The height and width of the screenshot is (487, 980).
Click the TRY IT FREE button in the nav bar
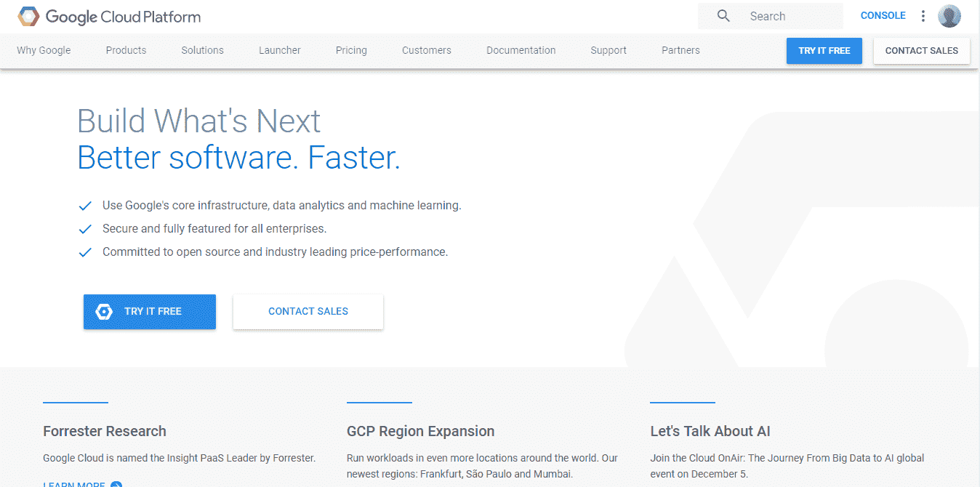(x=824, y=51)
